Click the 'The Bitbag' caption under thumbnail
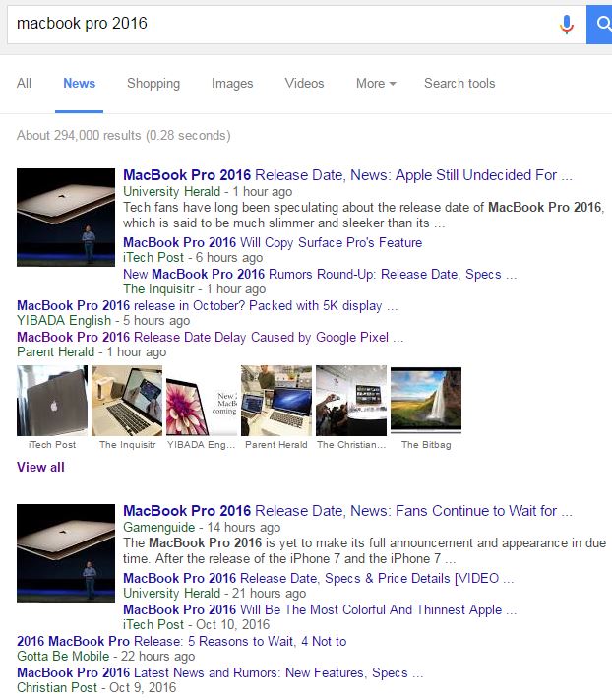612x700 pixels. (426, 445)
